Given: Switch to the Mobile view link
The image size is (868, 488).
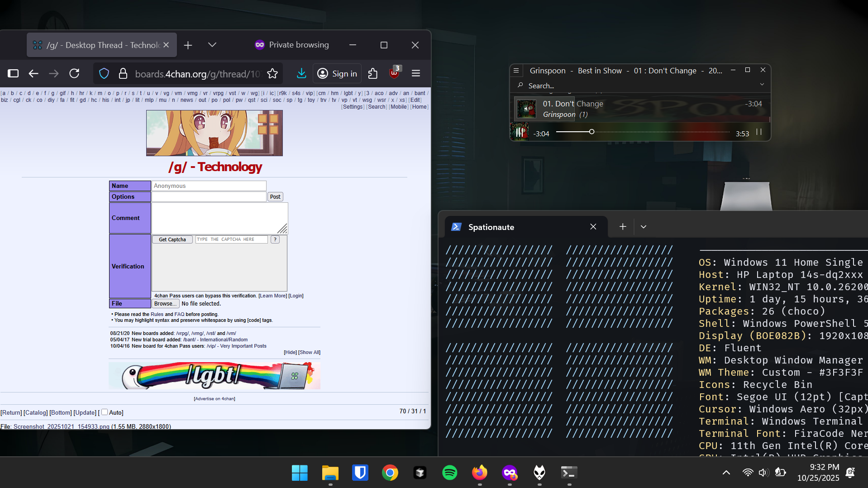Looking at the screenshot, I should (399, 107).
